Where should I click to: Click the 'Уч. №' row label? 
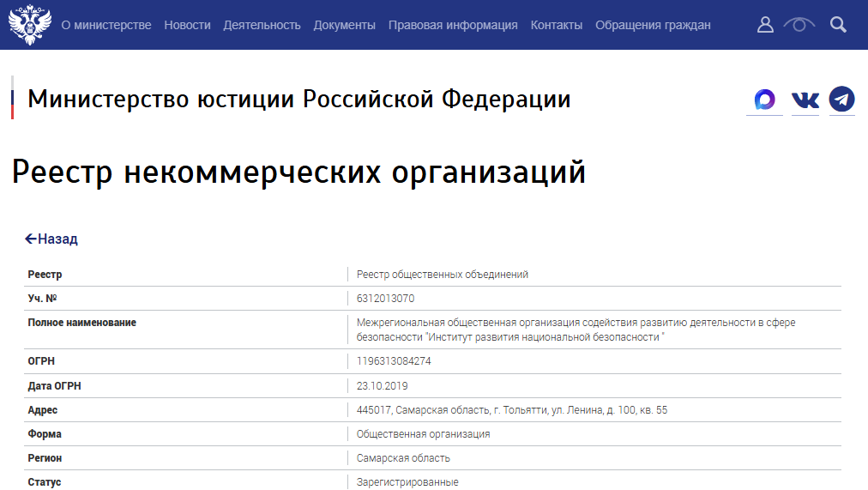pos(42,299)
